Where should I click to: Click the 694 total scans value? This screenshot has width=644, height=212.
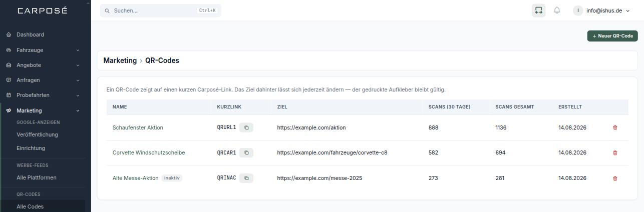(x=500, y=152)
